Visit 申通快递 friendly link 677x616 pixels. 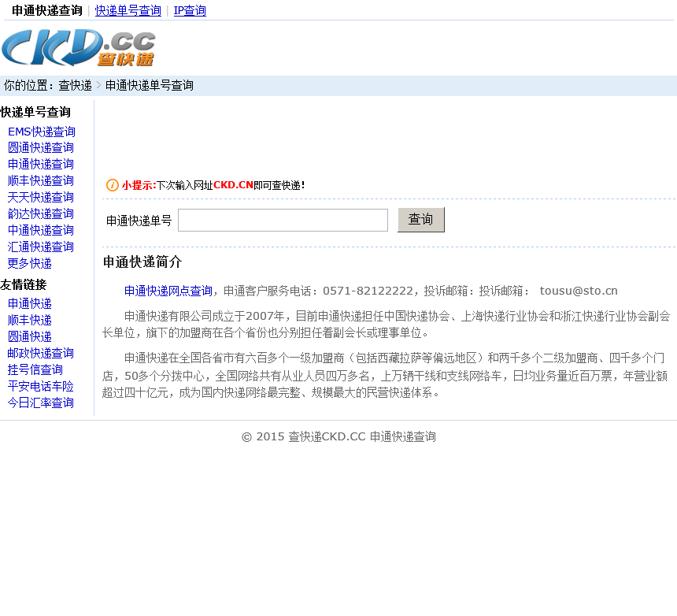tap(30, 304)
